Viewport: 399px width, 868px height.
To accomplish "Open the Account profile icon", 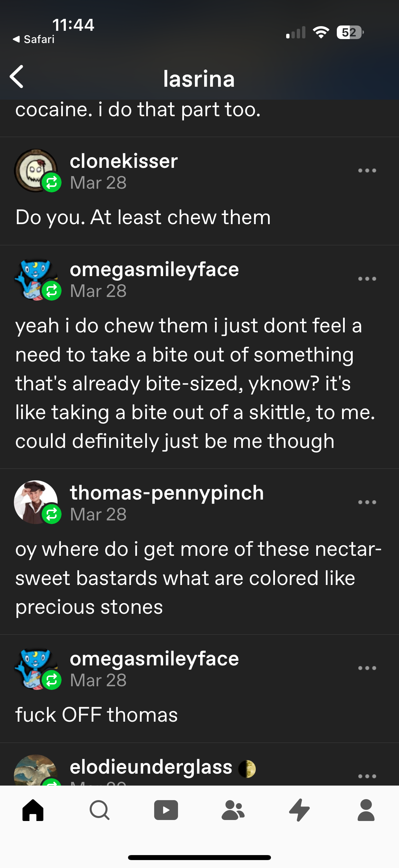I will point(366,810).
